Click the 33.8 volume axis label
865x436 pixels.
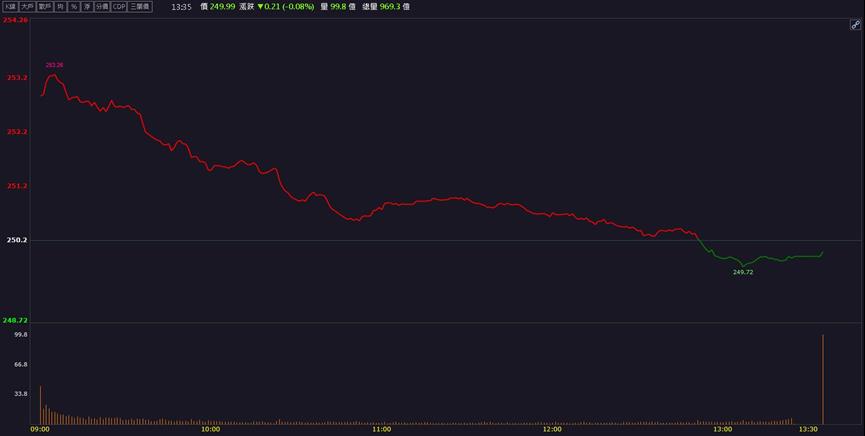coord(21,394)
